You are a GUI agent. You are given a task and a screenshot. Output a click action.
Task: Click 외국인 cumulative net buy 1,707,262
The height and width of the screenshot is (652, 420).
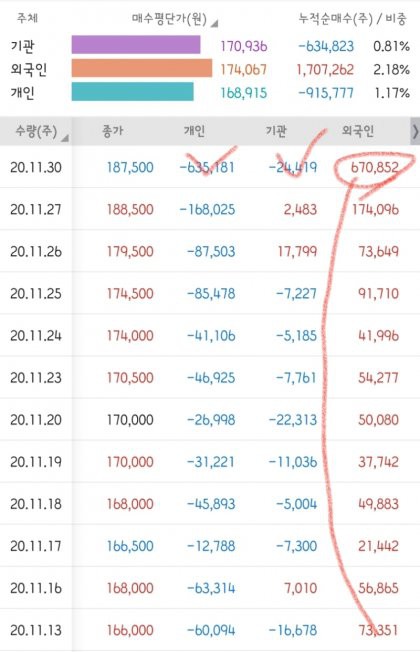pos(325,69)
